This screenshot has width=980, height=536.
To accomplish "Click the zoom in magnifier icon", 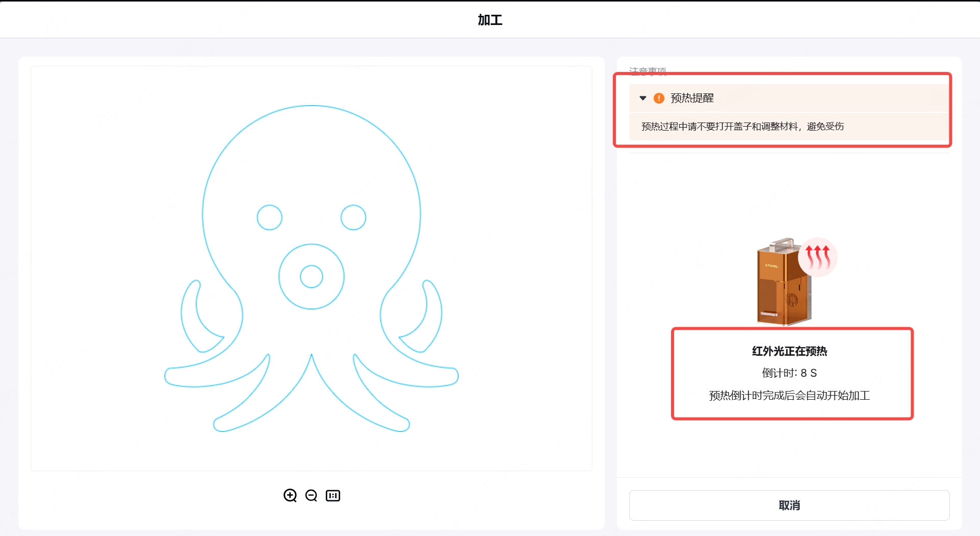I will click(290, 495).
